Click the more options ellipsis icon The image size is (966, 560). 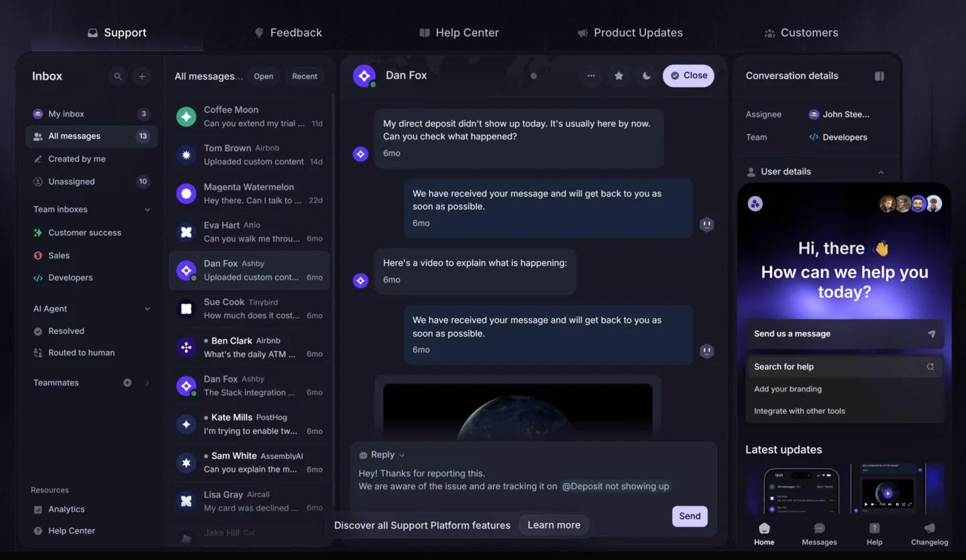click(591, 76)
